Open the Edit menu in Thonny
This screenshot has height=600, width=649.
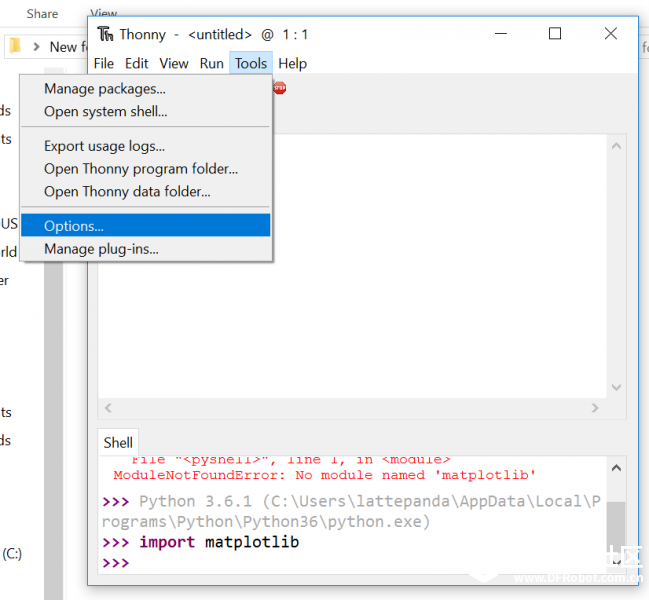point(137,63)
